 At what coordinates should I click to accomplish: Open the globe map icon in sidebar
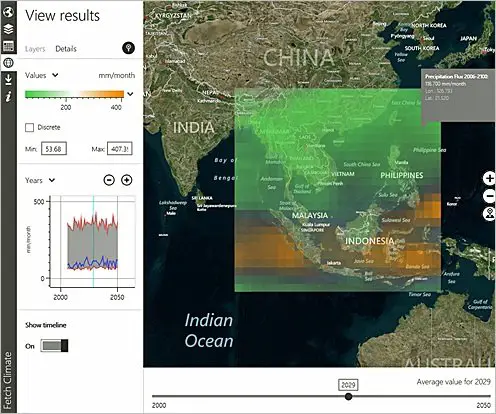[8, 12]
